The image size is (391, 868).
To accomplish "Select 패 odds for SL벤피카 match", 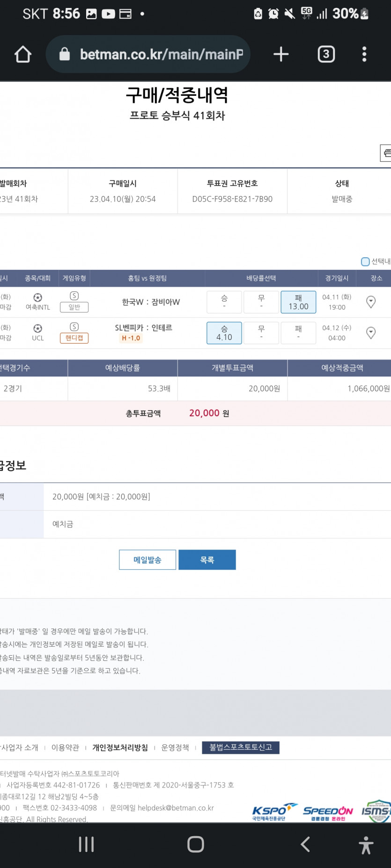I will (298, 333).
